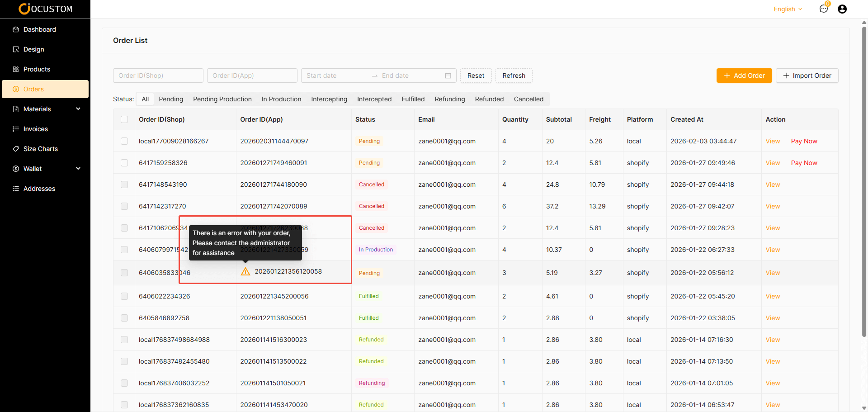Open the messages notification icon
The width and height of the screenshot is (868, 412).
coord(824,9)
